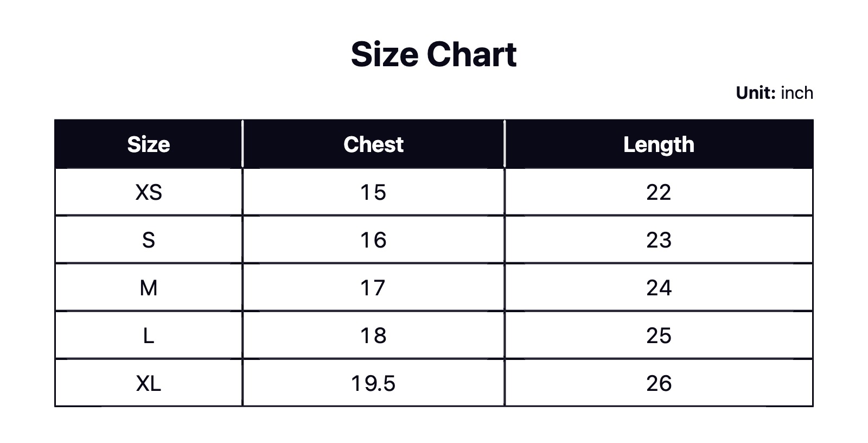Click length value 23

(659, 240)
